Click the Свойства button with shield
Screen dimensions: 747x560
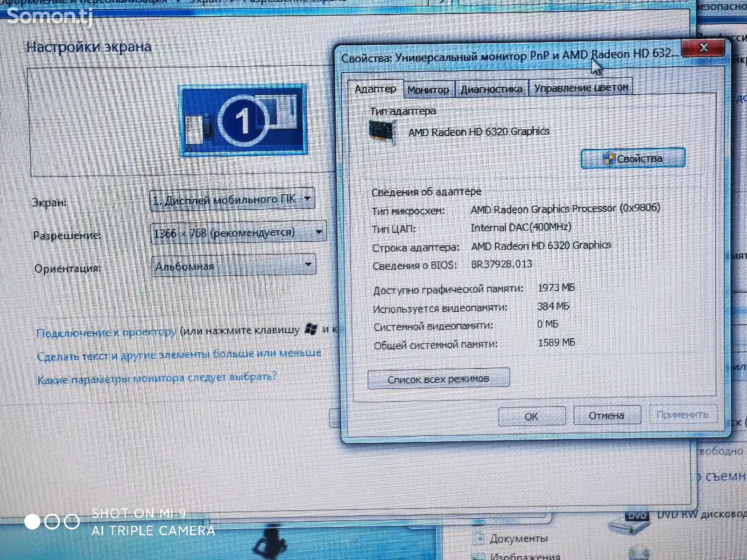(633, 159)
